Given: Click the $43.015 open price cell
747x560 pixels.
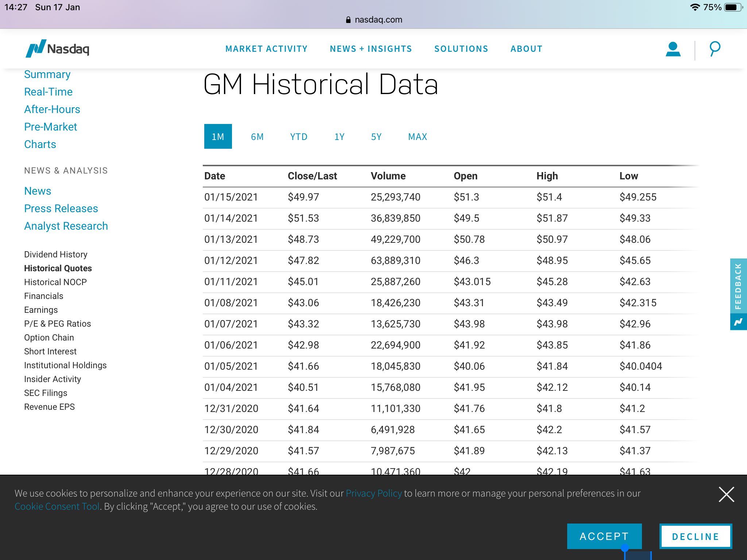Looking at the screenshot, I should point(472,282).
